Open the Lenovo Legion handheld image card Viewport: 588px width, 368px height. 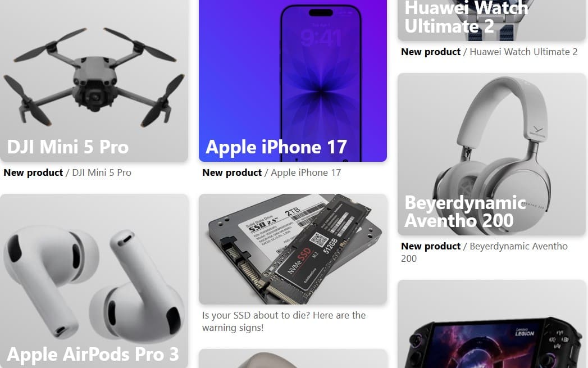click(x=491, y=324)
